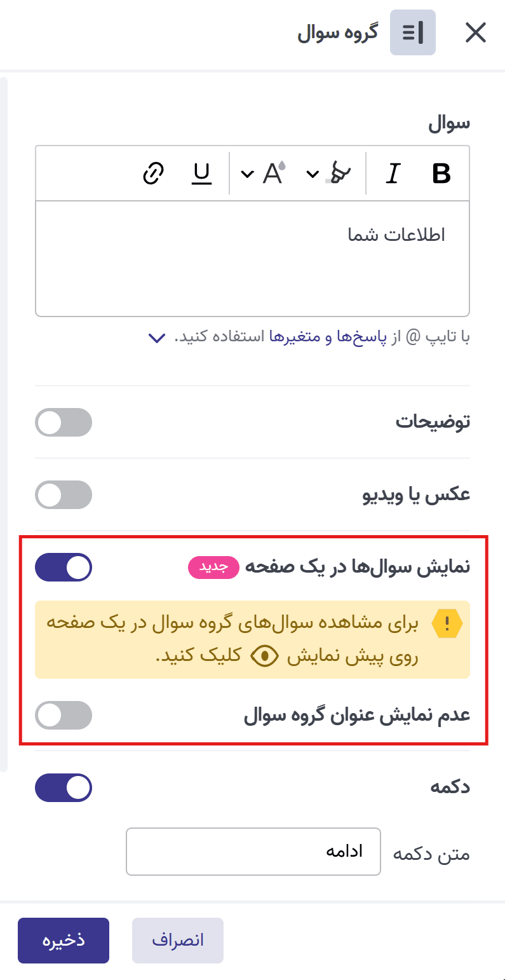505x980 pixels.
Task: Insert a hyperlink with the link icon
Action: click(152, 173)
